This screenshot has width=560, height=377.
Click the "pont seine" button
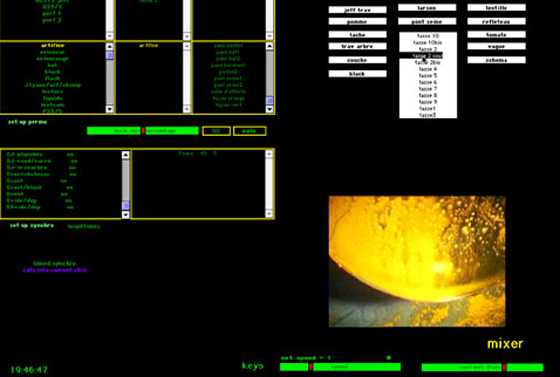click(x=427, y=21)
